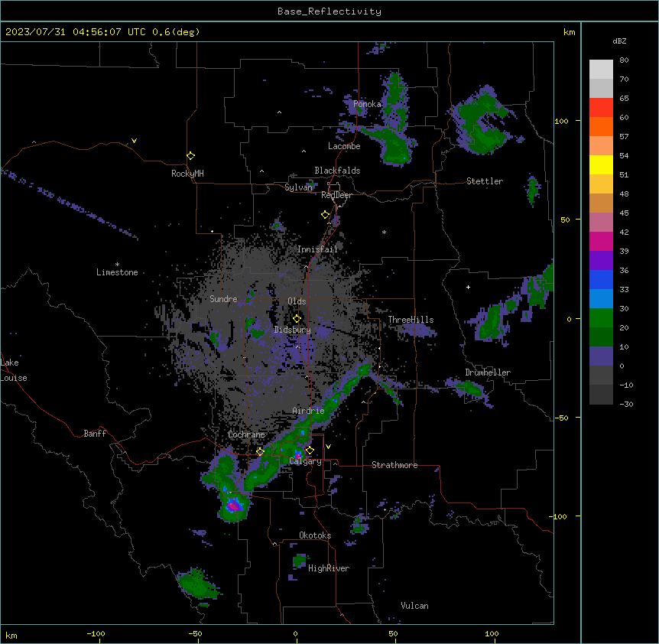Click the Cochrane label

(x=246, y=434)
